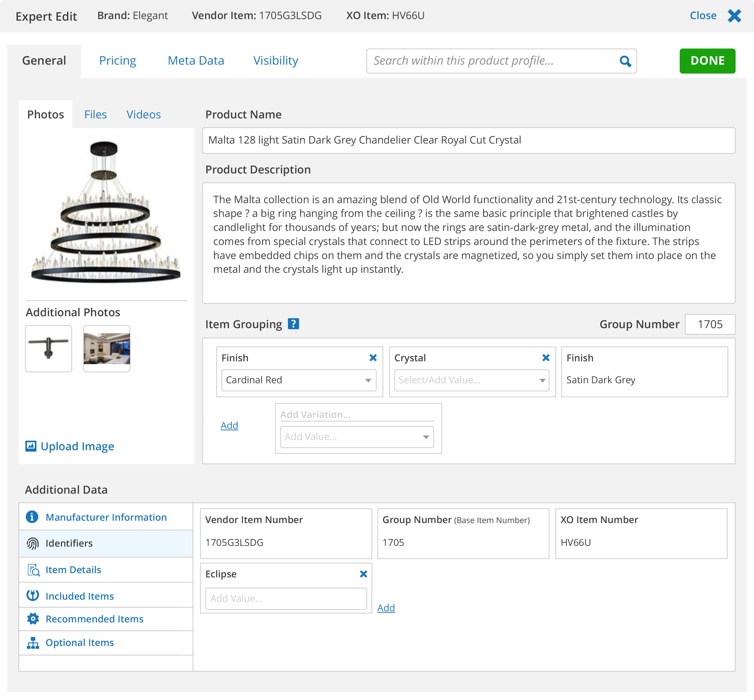
Task: Select the room scene additional photo
Action: pos(106,349)
